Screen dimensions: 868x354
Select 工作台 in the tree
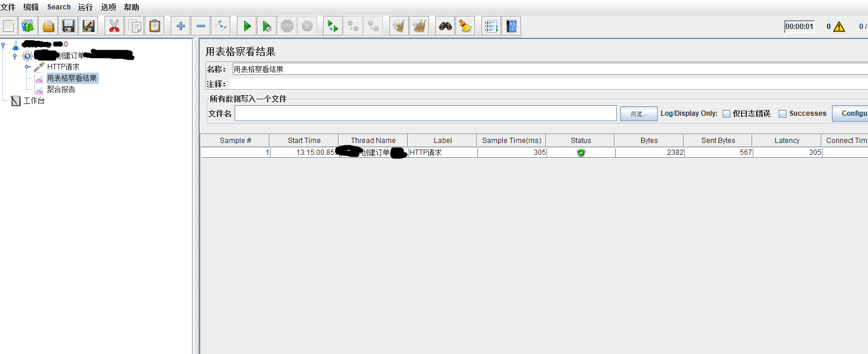point(34,100)
